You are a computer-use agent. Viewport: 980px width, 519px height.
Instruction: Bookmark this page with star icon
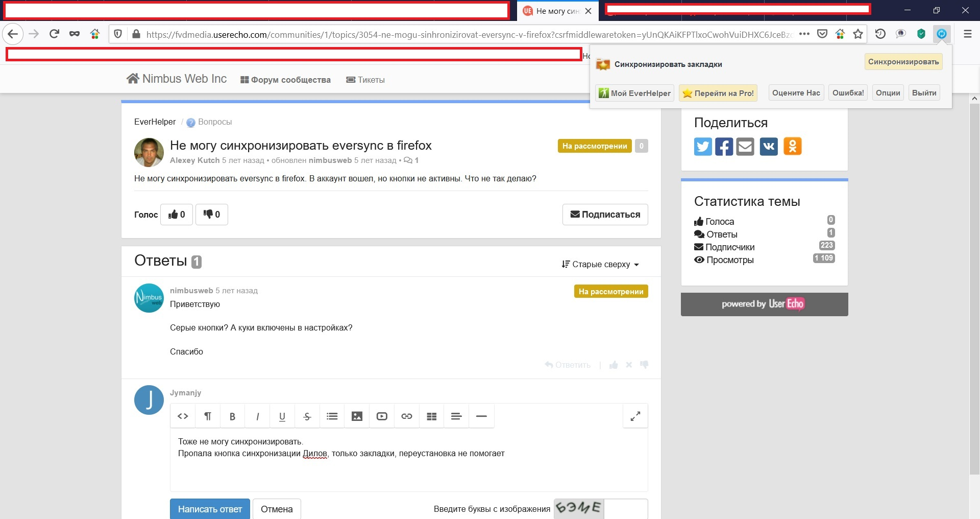click(858, 34)
